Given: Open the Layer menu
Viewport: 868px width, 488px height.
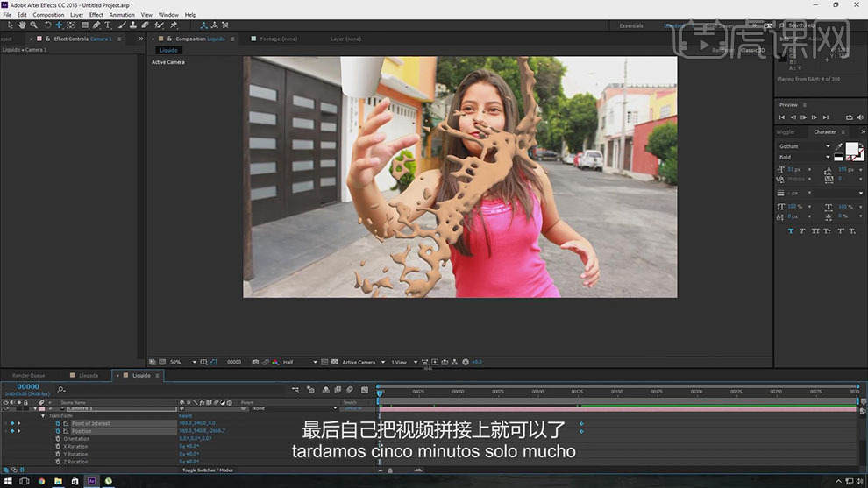Looking at the screenshot, I should pos(77,15).
